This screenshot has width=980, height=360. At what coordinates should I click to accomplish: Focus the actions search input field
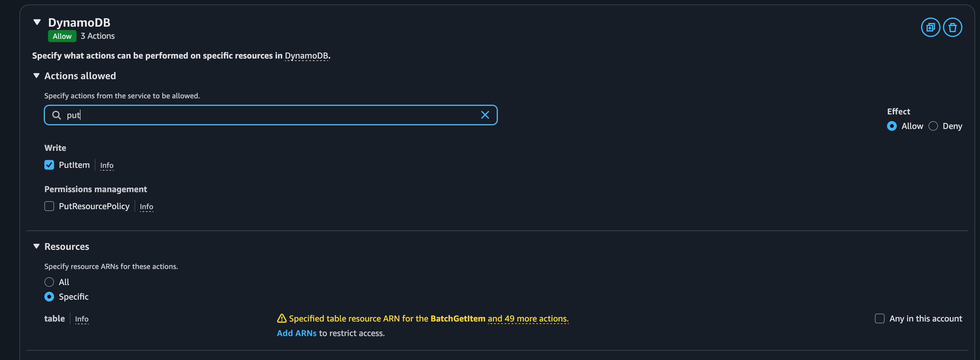(x=270, y=115)
